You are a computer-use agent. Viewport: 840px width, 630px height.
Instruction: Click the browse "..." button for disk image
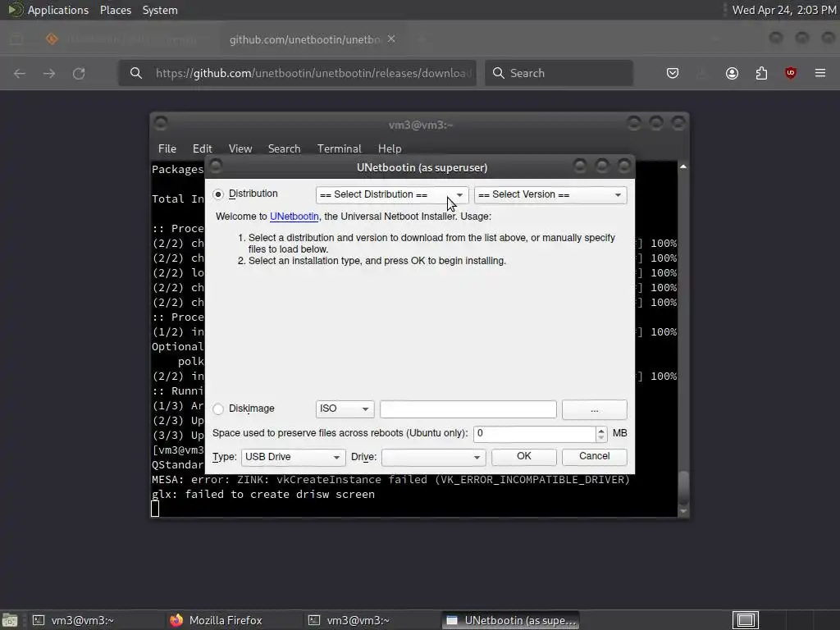pos(594,409)
